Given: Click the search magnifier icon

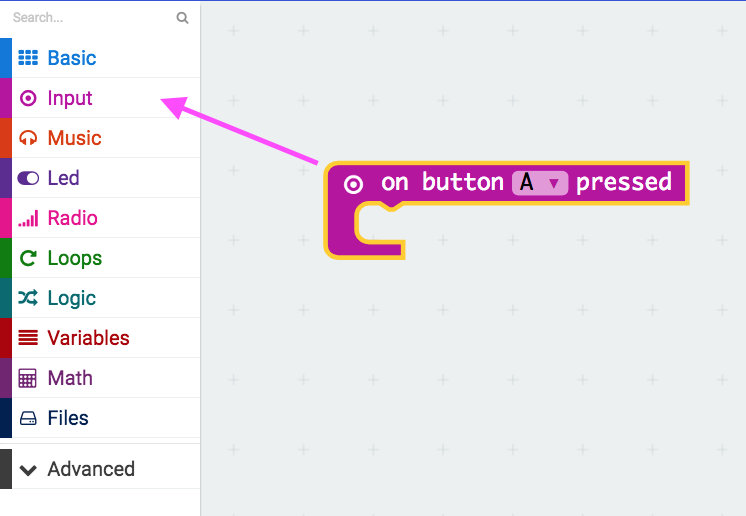Looking at the screenshot, I should click(182, 18).
